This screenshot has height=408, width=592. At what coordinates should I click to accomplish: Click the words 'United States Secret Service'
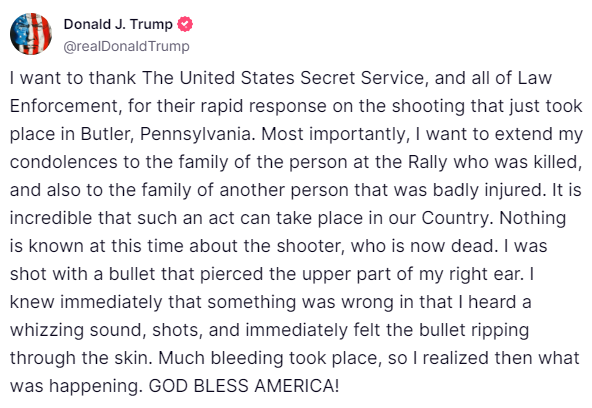[302, 78]
